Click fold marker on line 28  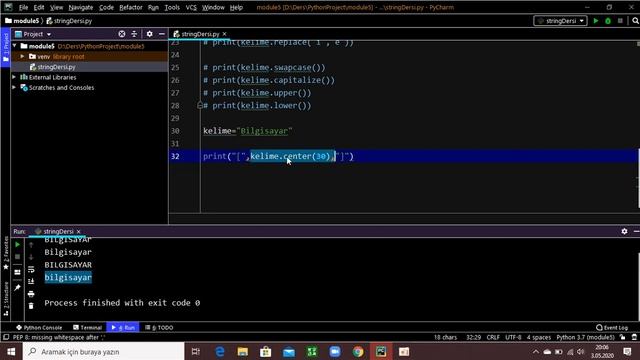click(200, 105)
